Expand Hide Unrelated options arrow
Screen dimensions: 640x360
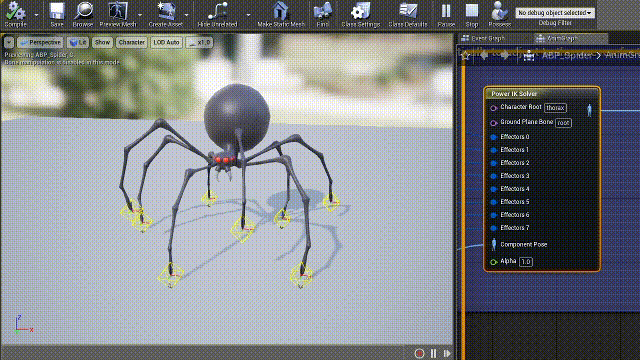[x=248, y=15]
